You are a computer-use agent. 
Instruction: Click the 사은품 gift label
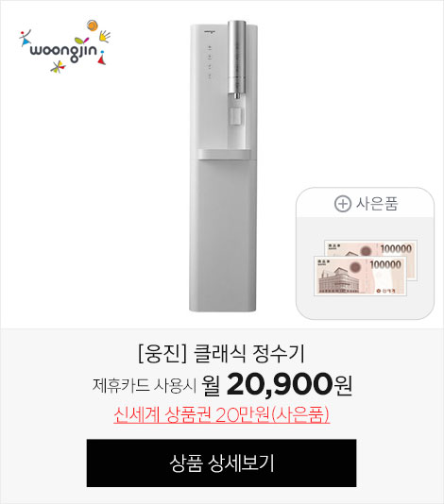point(377,204)
